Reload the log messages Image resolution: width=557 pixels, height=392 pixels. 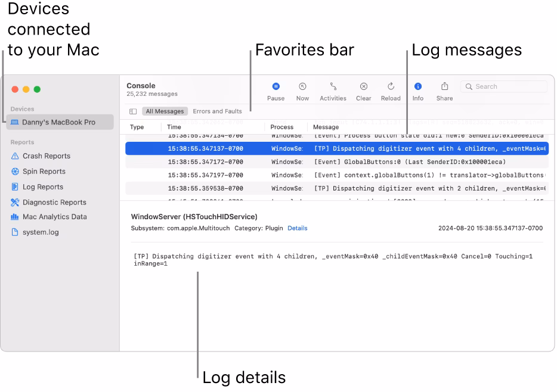(x=391, y=91)
